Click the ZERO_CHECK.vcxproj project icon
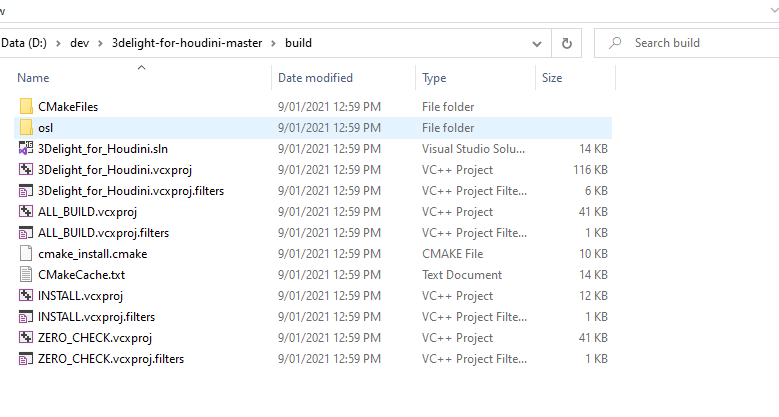The width and height of the screenshot is (779, 417). click(27, 338)
